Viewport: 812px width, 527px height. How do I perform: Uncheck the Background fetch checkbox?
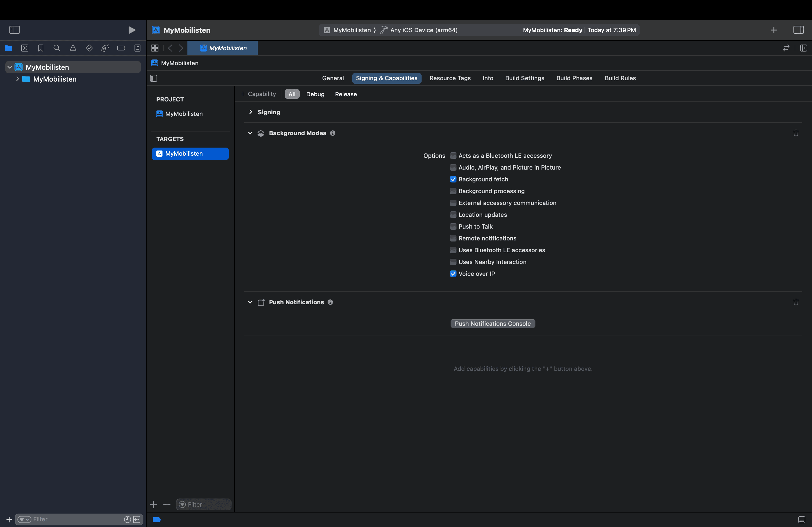[453, 179]
